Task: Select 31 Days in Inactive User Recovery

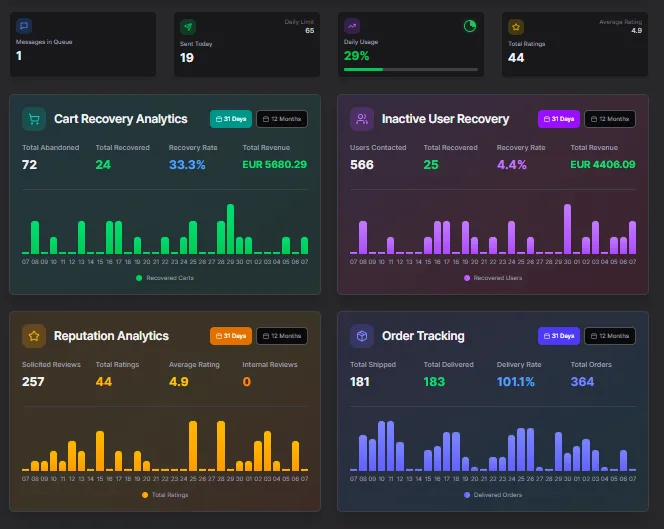Action: (558, 119)
